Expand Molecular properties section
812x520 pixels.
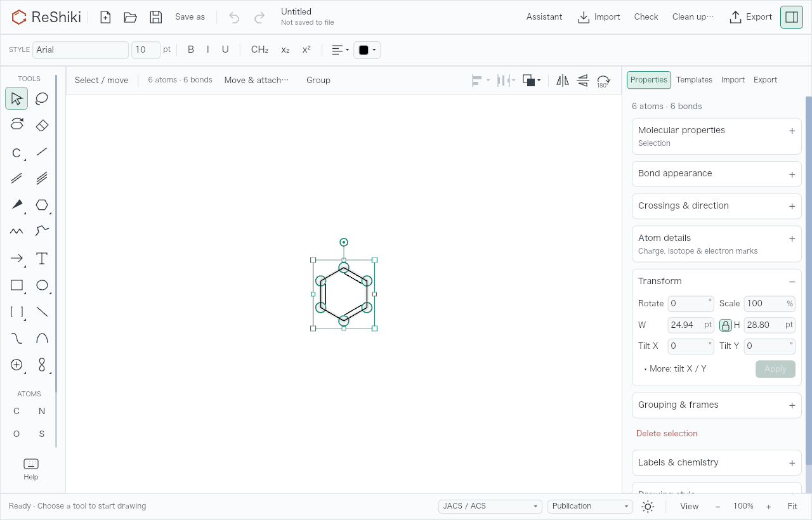(717, 136)
